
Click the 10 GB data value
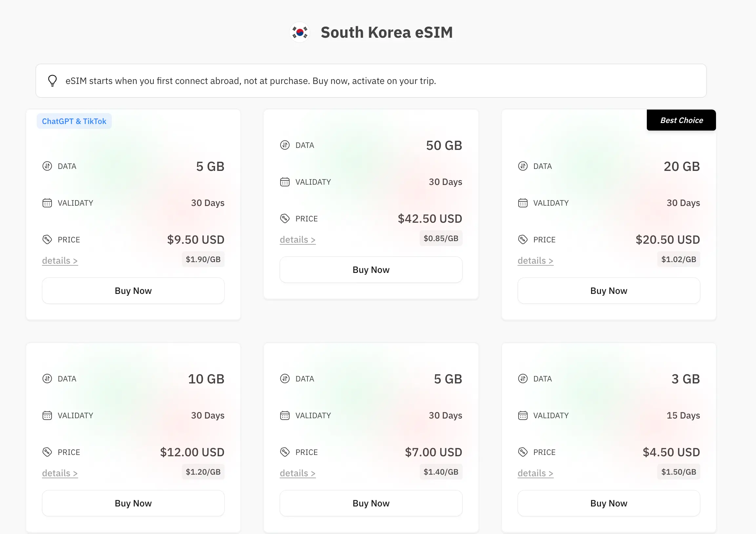pyautogui.click(x=207, y=379)
